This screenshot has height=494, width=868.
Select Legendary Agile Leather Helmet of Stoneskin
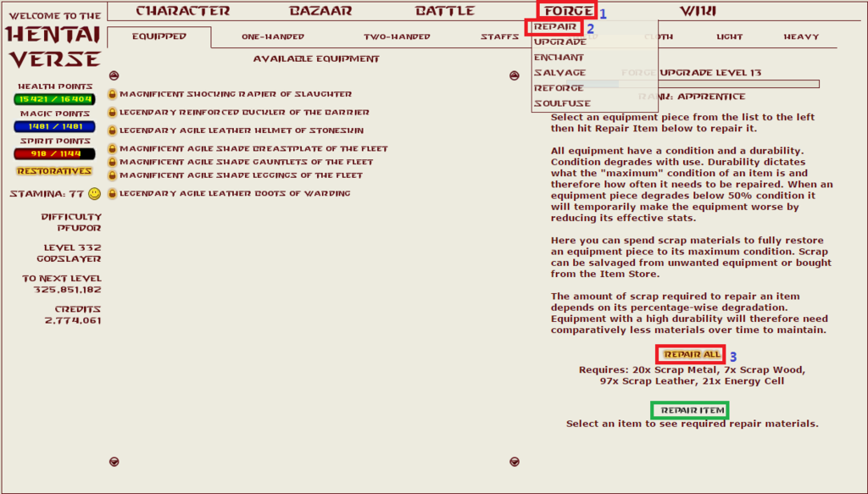pyautogui.click(x=242, y=130)
